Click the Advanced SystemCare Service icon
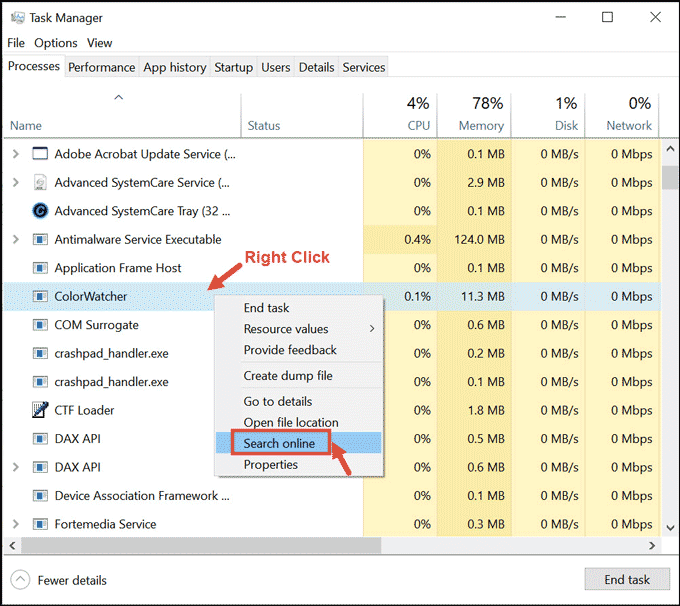Screen dimensions: 680x606 (40, 183)
